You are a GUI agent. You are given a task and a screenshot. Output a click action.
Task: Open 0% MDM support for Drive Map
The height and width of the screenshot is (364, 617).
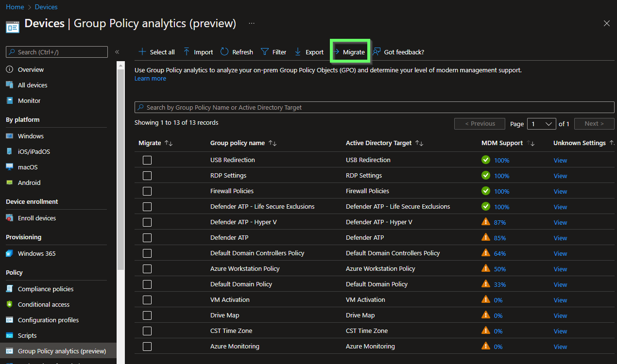(x=498, y=315)
